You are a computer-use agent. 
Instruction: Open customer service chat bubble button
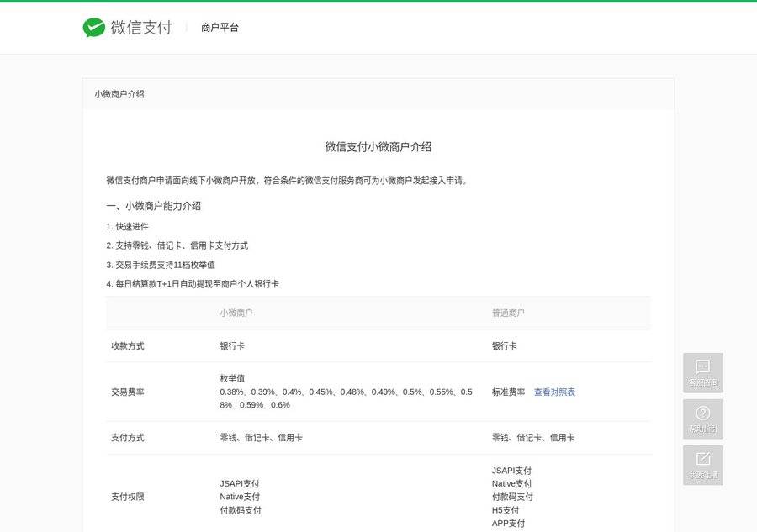click(703, 373)
